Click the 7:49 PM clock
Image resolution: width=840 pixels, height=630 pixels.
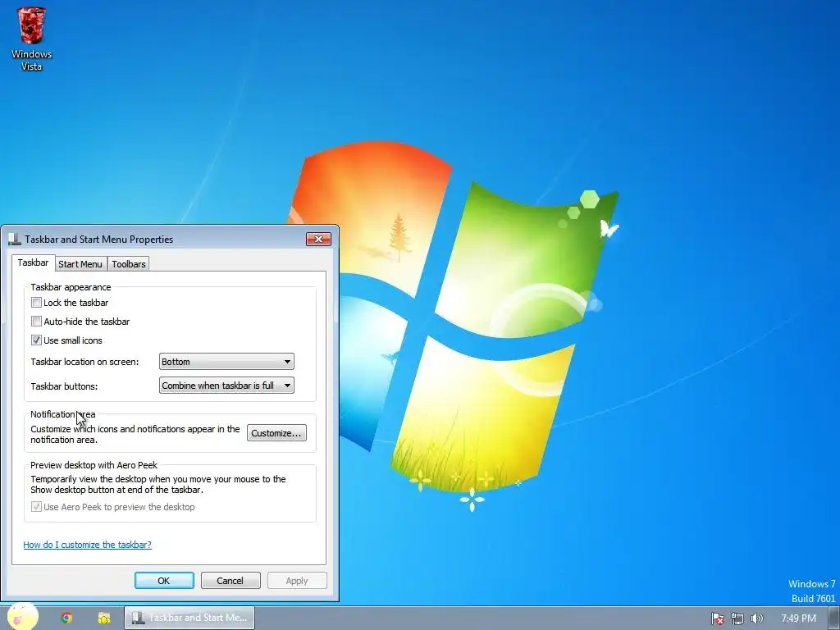tap(798, 619)
